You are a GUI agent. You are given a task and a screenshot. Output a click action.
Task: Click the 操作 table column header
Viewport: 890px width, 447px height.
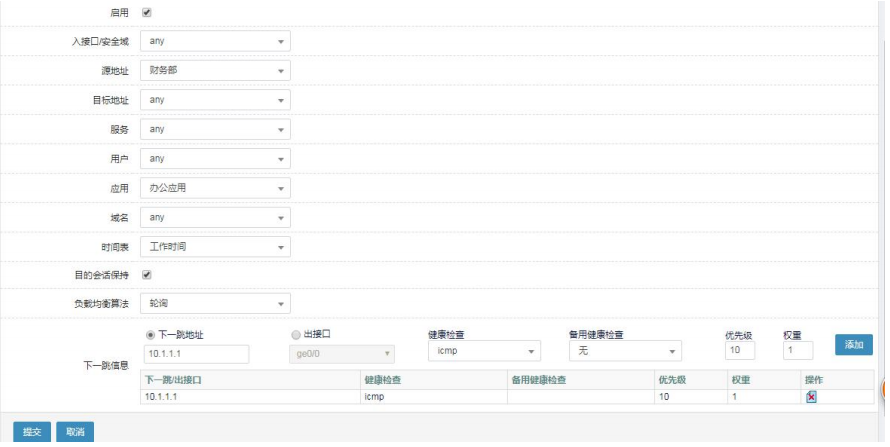pos(837,379)
